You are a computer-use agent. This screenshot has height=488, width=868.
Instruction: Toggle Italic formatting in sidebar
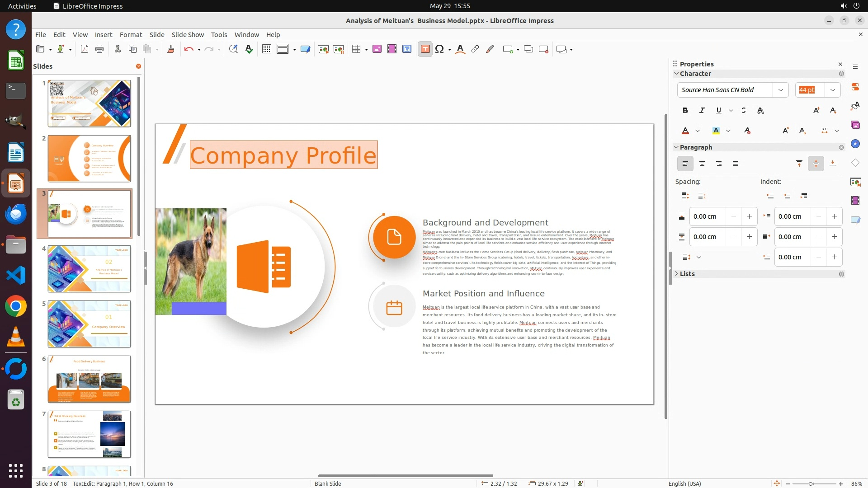pyautogui.click(x=702, y=110)
